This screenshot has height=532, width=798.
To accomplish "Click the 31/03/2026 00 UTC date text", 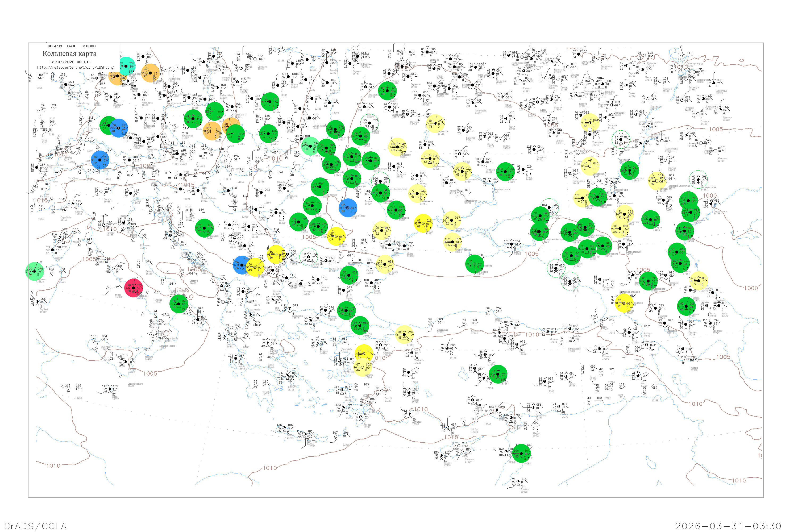I will 70,62.
